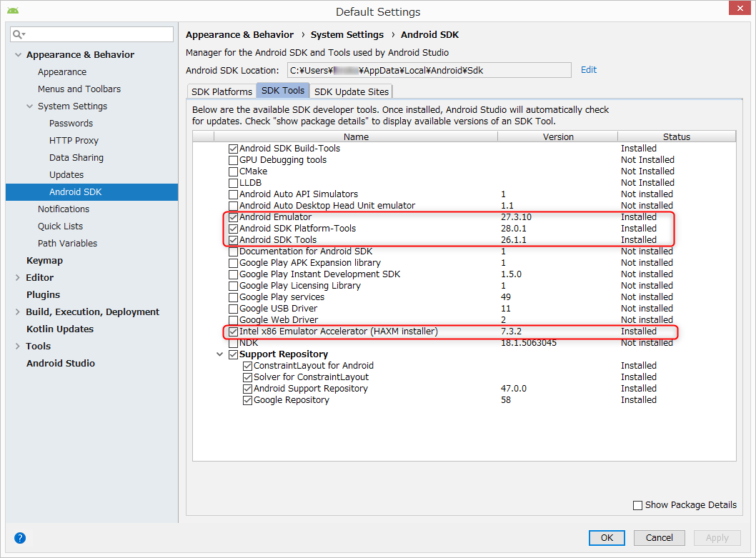Toggle Android SDK Platform-Tools checkbox
Viewport: 756px width, 558px height.
[x=234, y=229]
